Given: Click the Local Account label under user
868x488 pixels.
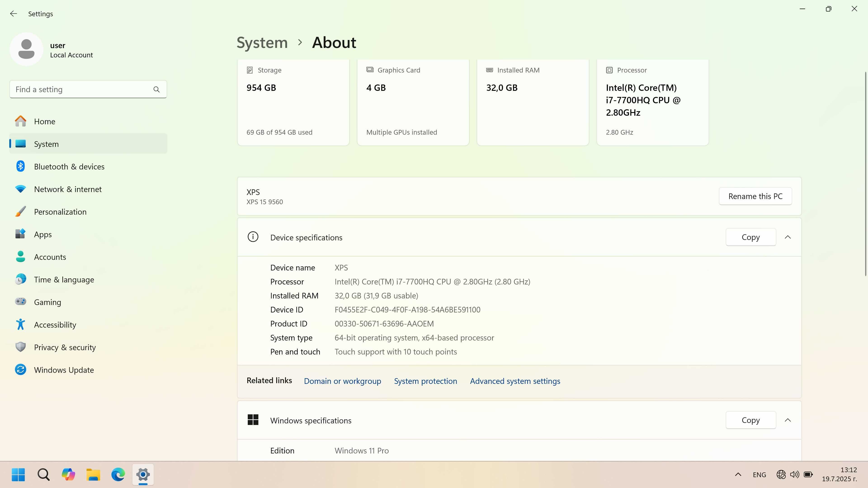Looking at the screenshot, I should click(71, 55).
